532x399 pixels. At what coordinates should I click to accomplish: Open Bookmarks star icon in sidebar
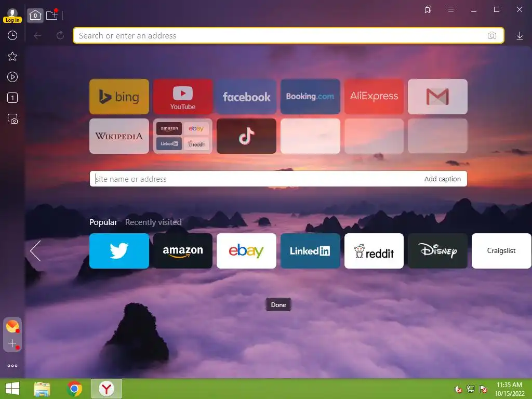[x=12, y=56]
